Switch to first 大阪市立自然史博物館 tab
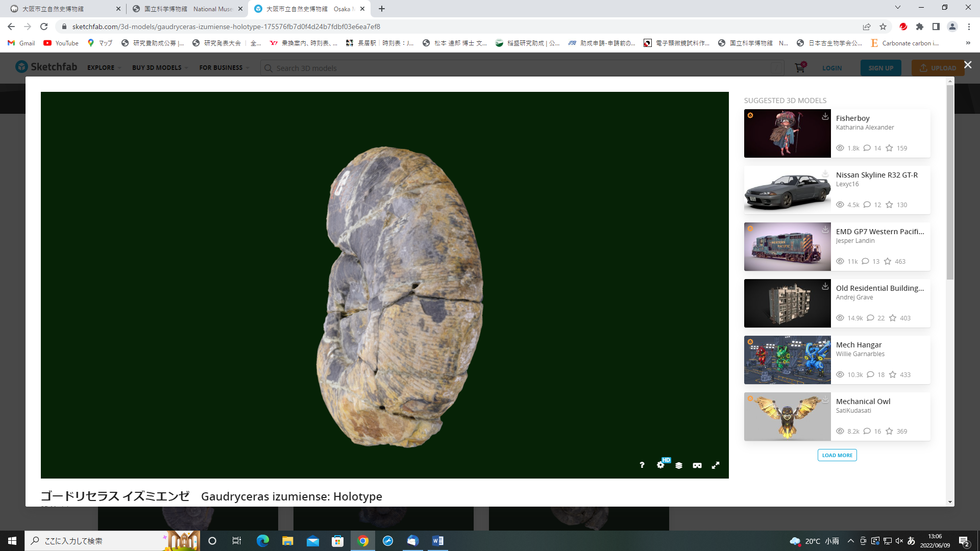This screenshot has height=551, width=980. pyautogui.click(x=64, y=9)
